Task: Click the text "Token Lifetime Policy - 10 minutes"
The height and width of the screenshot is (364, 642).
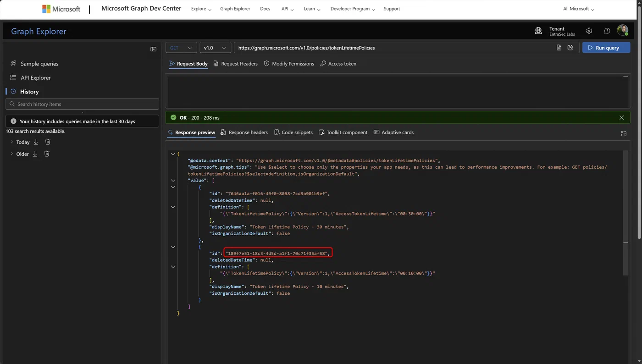Action: coord(299,287)
